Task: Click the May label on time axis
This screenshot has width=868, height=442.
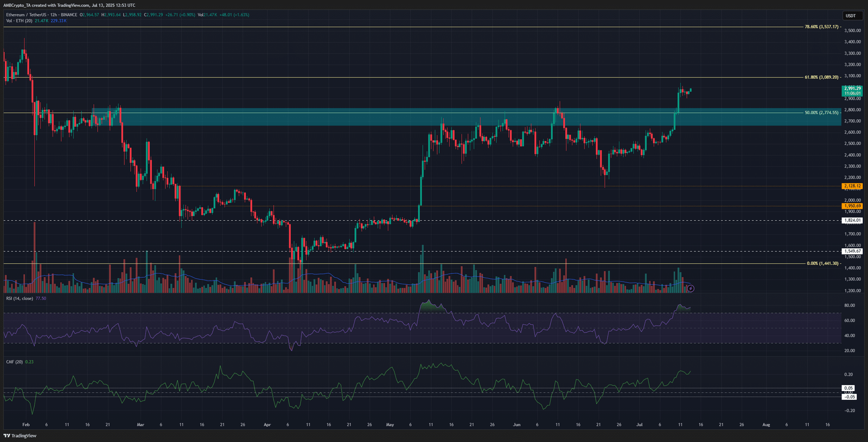Action: click(x=390, y=425)
